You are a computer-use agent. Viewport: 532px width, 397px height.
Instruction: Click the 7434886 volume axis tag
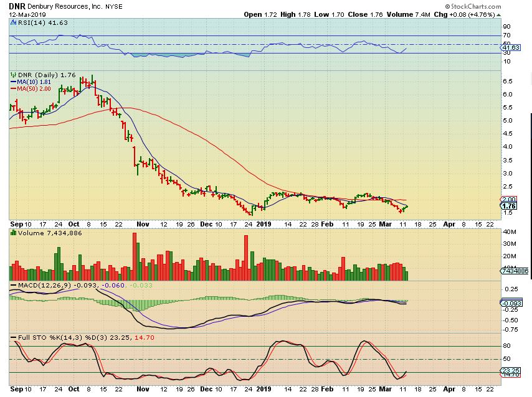[515, 271]
